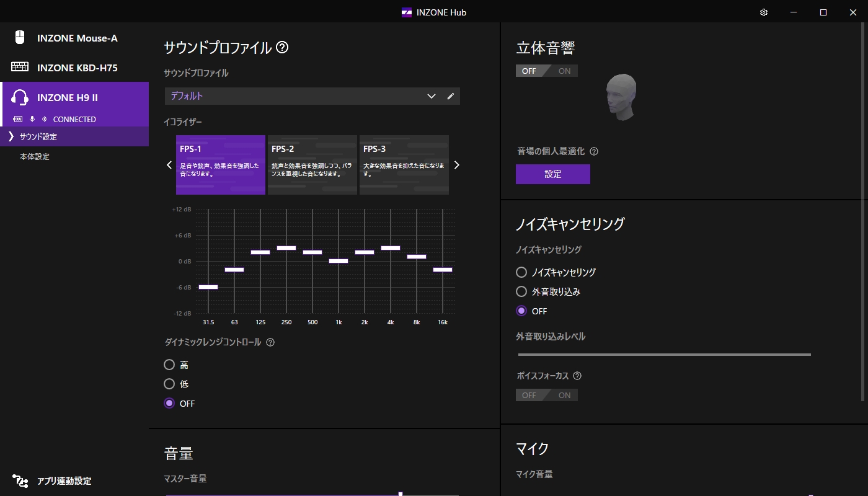This screenshot has width=868, height=496.
Task: Click the 外音取り込みレベル slider track
Action: pos(665,355)
